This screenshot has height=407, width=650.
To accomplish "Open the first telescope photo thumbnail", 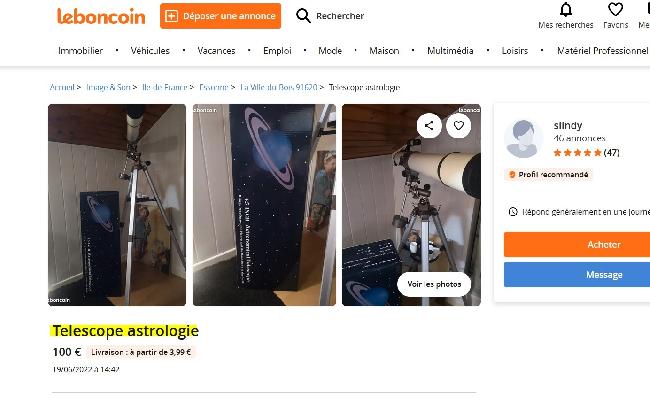I will (117, 205).
